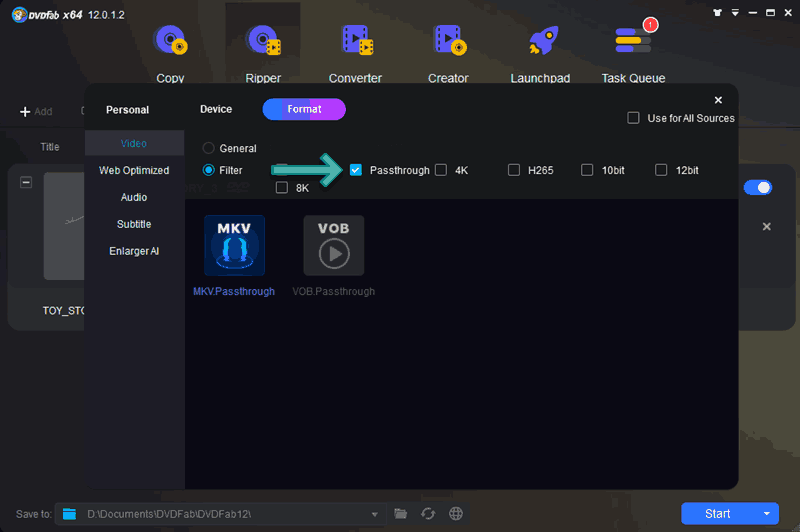Open the Creator module

point(448,54)
